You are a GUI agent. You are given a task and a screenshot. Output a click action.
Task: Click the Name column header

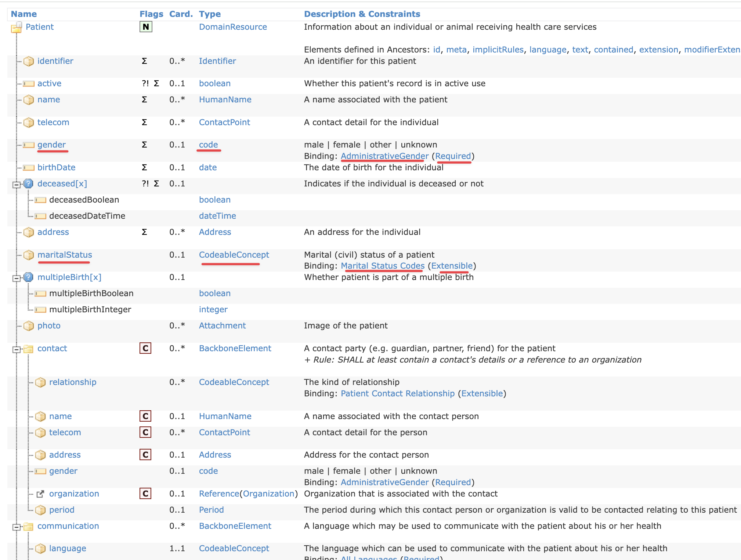click(24, 14)
